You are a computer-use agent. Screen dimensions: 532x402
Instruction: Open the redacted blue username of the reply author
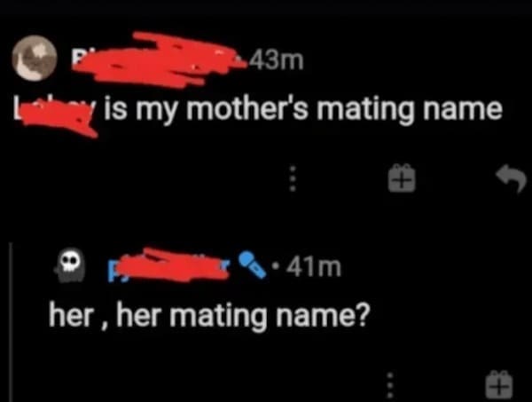(169, 266)
